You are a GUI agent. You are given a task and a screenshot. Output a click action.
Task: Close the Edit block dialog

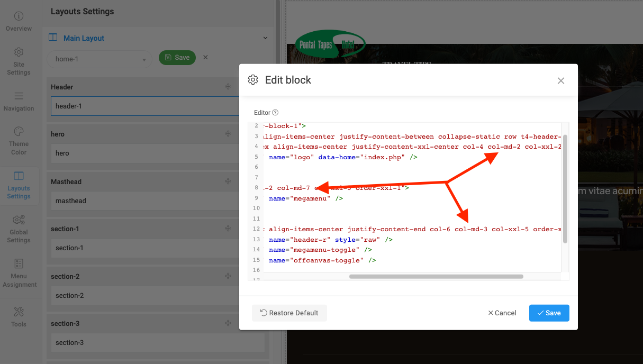click(561, 80)
